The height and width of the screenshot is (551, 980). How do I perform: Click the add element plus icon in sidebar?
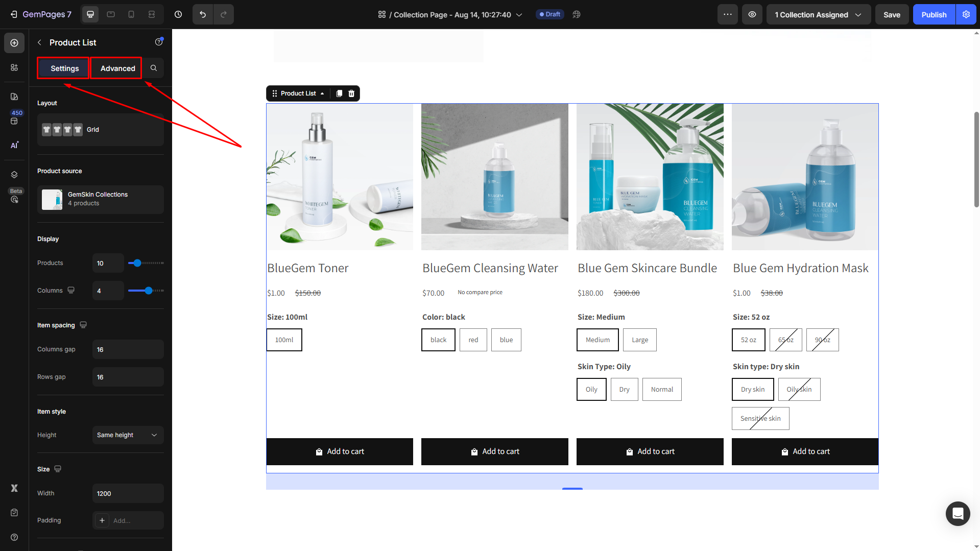click(14, 43)
